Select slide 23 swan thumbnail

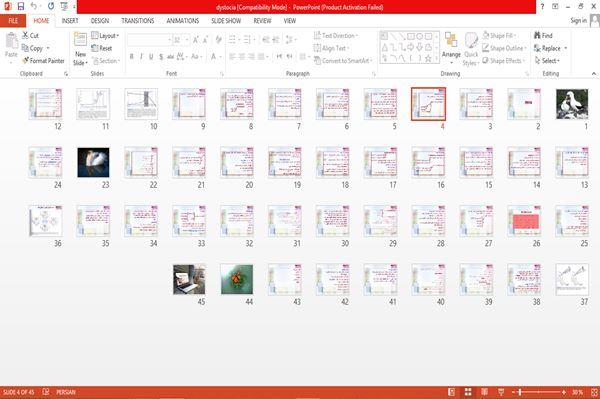click(93, 163)
